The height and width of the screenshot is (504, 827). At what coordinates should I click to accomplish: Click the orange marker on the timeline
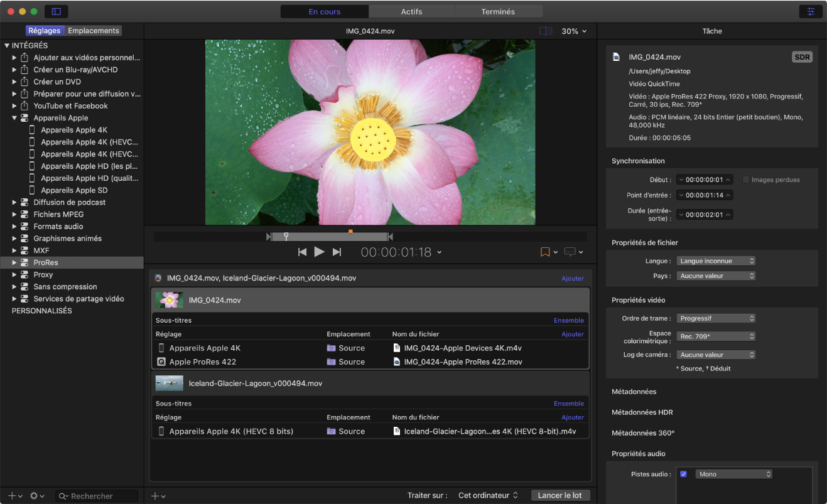(350, 232)
